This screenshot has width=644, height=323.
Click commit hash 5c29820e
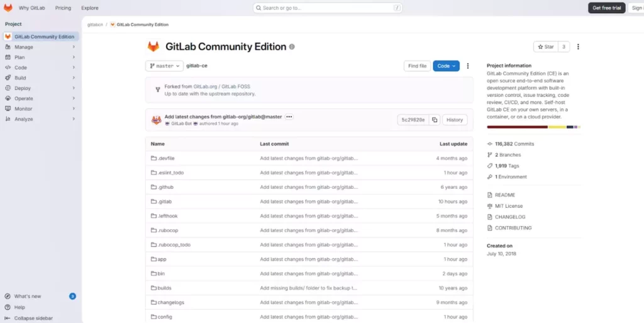(x=413, y=120)
